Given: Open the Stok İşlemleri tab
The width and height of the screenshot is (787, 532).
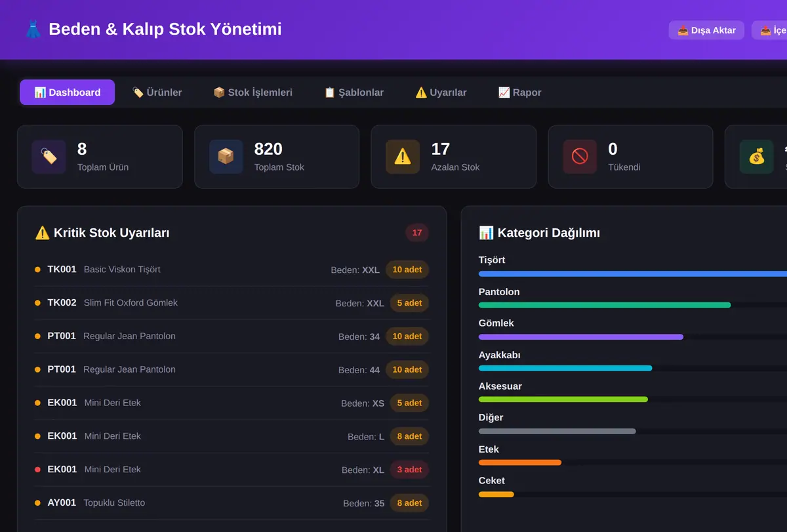Looking at the screenshot, I should 253,92.
